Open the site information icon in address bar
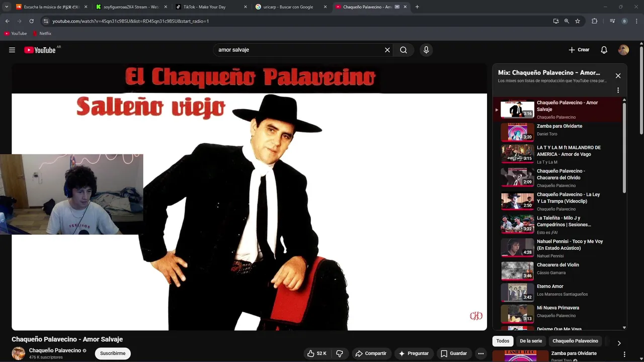 pyautogui.click(x=46, y=21)
